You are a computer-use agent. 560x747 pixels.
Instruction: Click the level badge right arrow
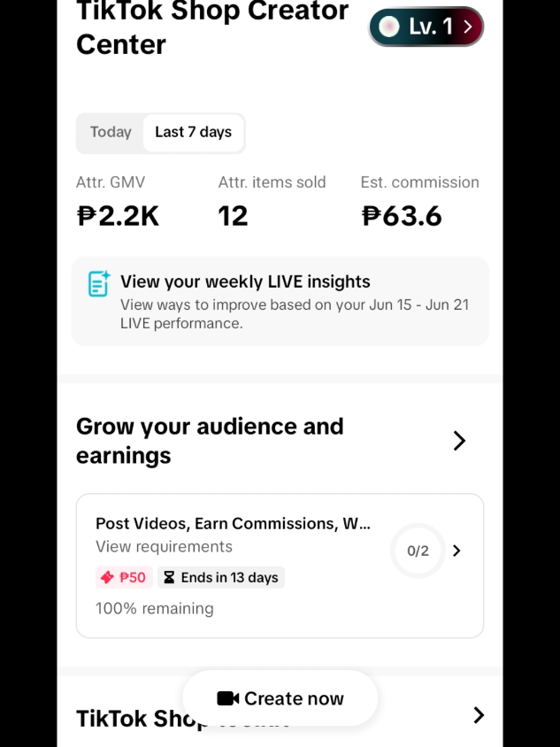468,27
